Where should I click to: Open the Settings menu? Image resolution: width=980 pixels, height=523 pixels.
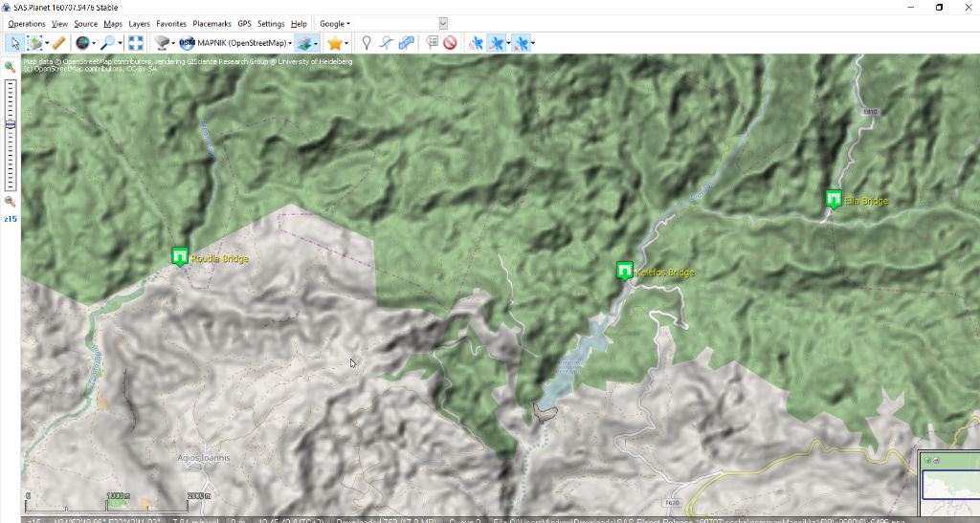coord(271,24)
